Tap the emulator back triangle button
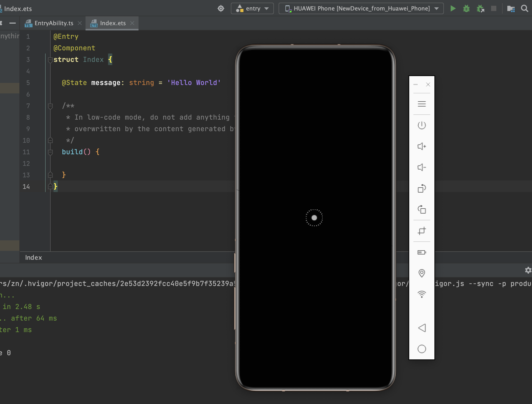Image resolution: width=532 pixels, height=404 pixels. point(422,328)
